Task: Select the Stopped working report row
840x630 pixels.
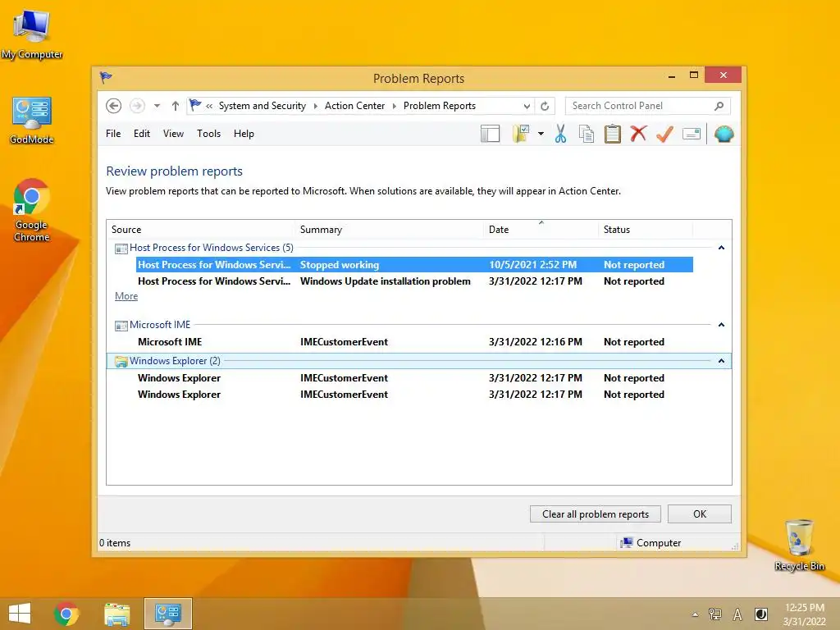Action: (414, 265)
